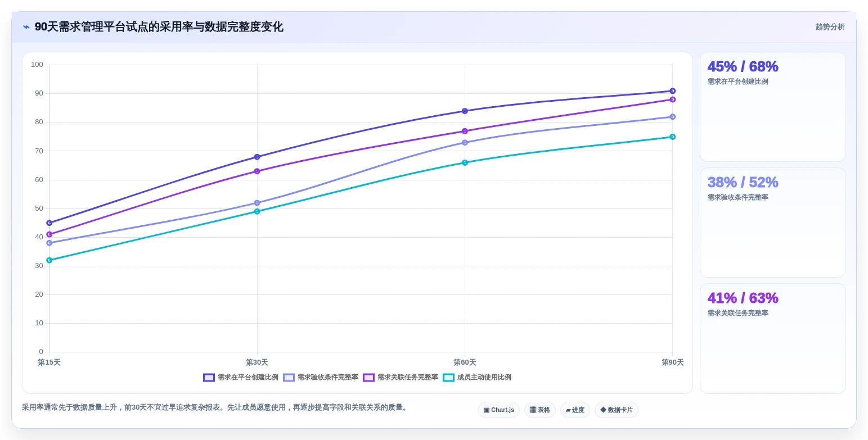Click the footnote text starting 采用率通常先于
This screenshot has width=868, height=440.
(215, 407)
